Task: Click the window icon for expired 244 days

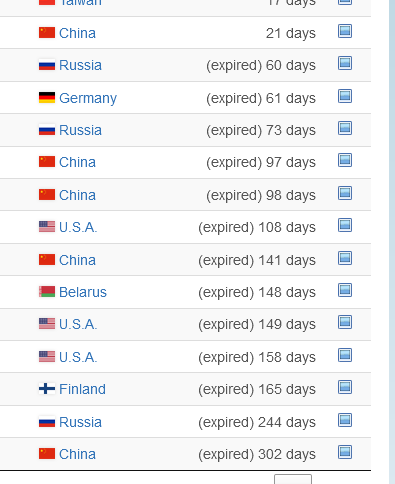Action: point(345,420)
